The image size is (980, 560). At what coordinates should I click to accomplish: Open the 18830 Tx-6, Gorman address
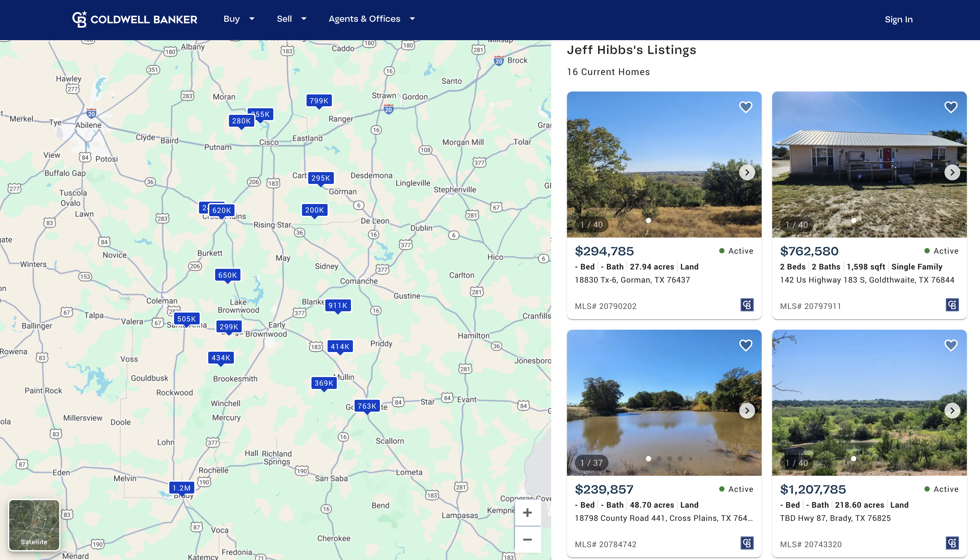(x=632, y=280)
